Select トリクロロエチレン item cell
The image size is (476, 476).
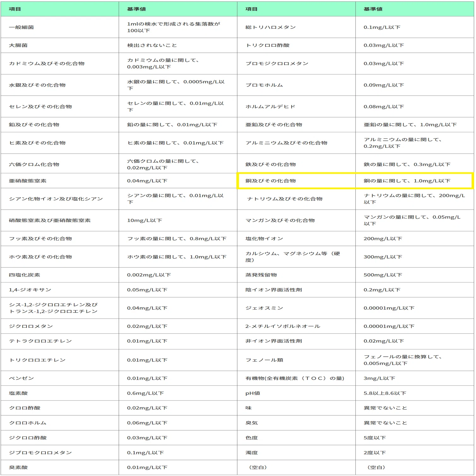tap(60, 360)
